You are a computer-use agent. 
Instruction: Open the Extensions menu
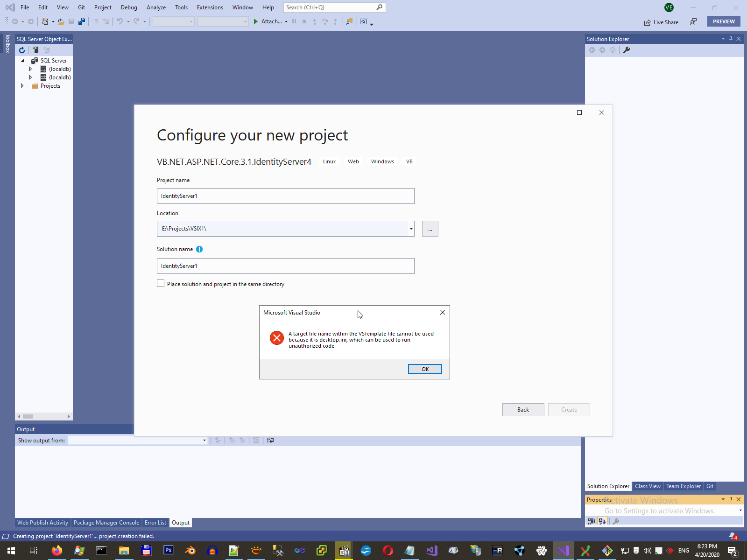pyautogui.click(x=210, y=7)
